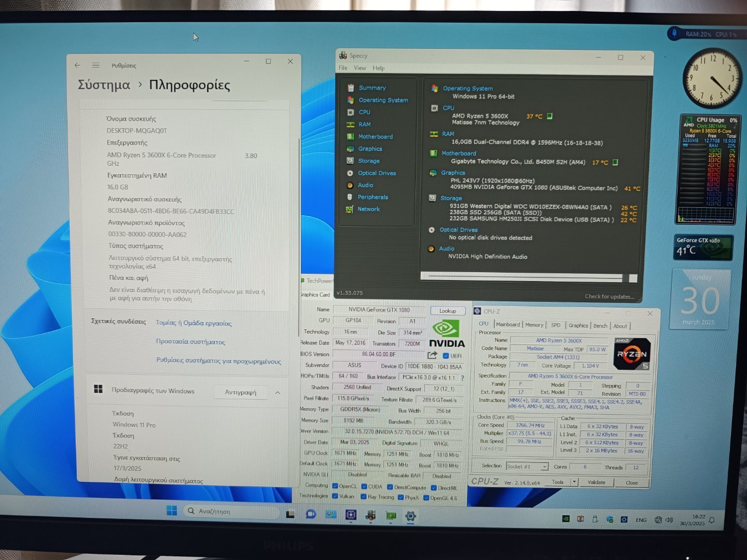Open Ρυθμίσεις συστήματος για προχωρημένους link

tap(218, 361)
